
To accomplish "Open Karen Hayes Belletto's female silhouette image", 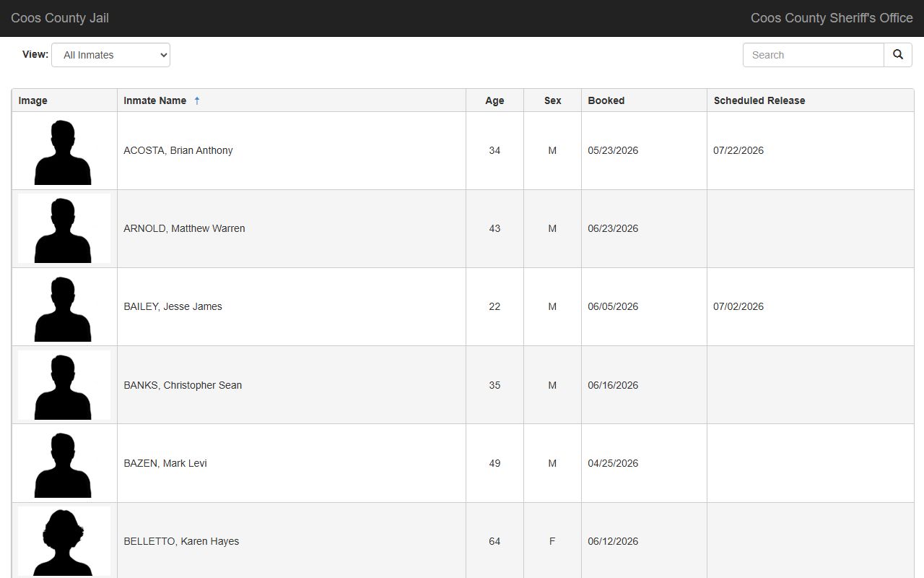I will (64, 541).
